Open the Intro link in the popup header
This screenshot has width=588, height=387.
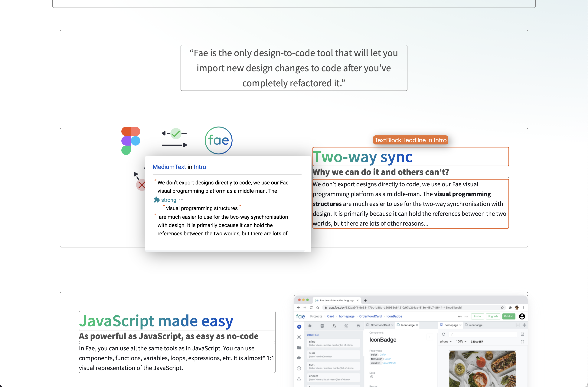click(x=200, y=167)
